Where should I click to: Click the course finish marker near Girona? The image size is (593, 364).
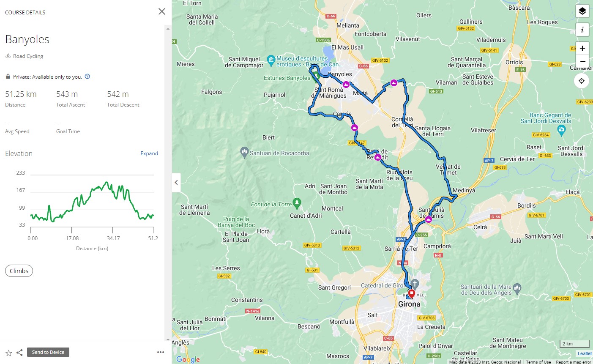[x=411, y=292]
